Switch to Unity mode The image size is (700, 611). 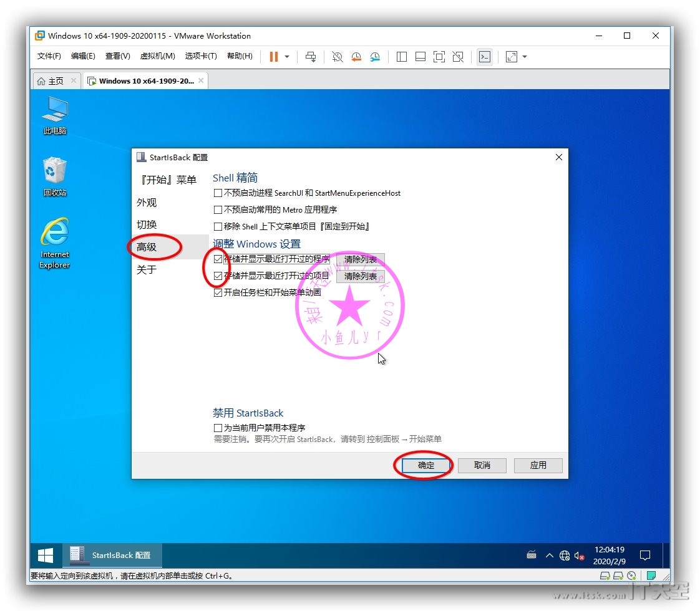457,57
